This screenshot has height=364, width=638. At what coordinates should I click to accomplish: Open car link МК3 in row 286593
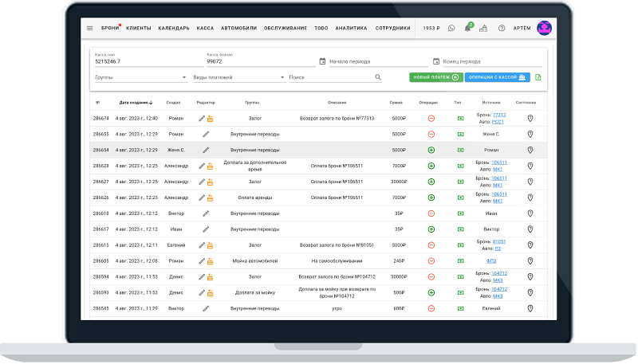(498, 296)
